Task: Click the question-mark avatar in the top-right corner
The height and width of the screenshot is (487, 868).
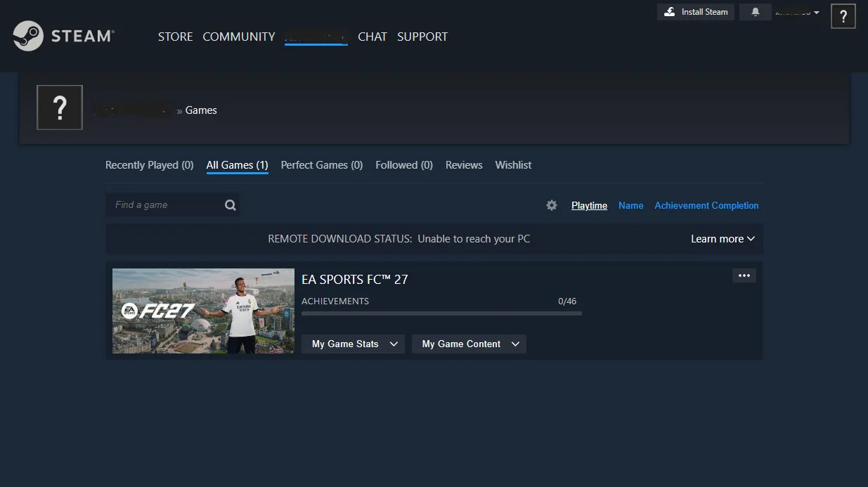Action: [x=843, y=16]
